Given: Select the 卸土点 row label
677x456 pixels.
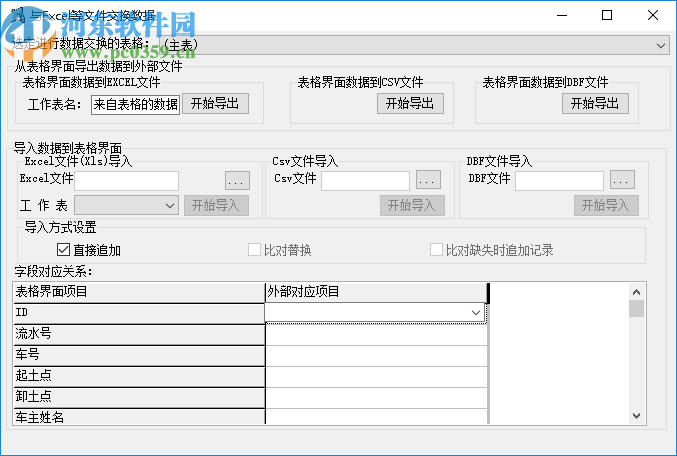Looking at the screenshot, I should pyautogui.click(x=139, y=398).
